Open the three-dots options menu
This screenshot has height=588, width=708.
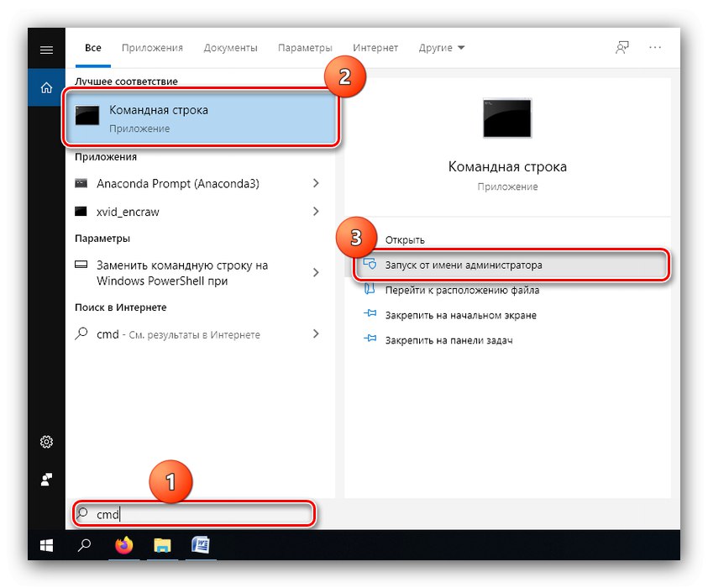coord(655,47)
